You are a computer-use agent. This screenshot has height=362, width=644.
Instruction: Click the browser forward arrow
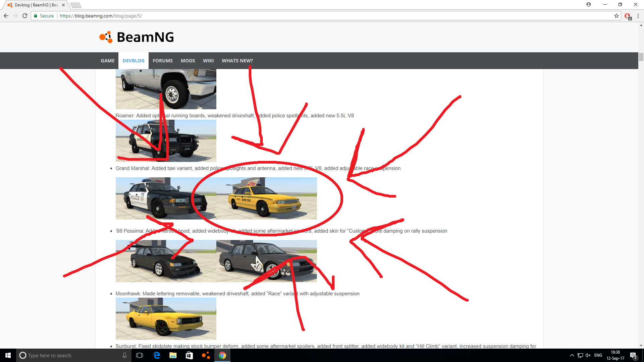[x=15, y=16]
